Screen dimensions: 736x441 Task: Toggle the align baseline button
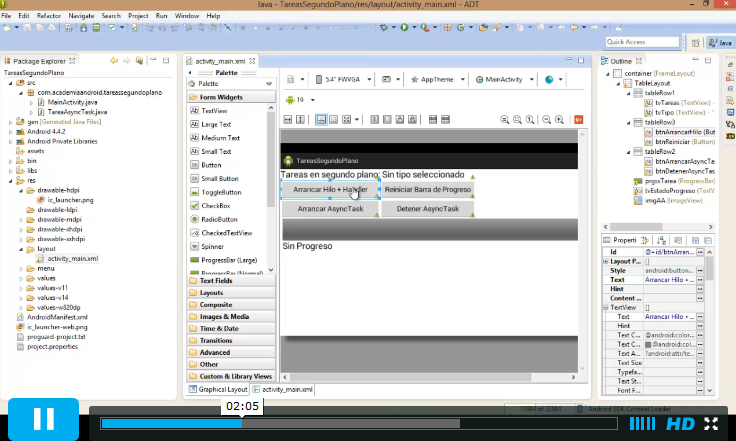(x=321, y=120)
